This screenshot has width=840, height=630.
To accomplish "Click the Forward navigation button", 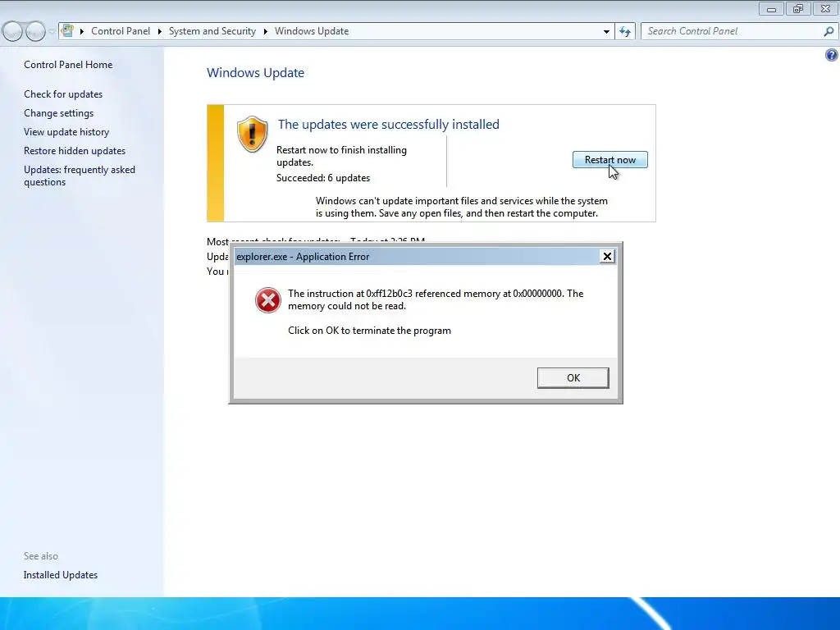I will [x=35, y=32].
